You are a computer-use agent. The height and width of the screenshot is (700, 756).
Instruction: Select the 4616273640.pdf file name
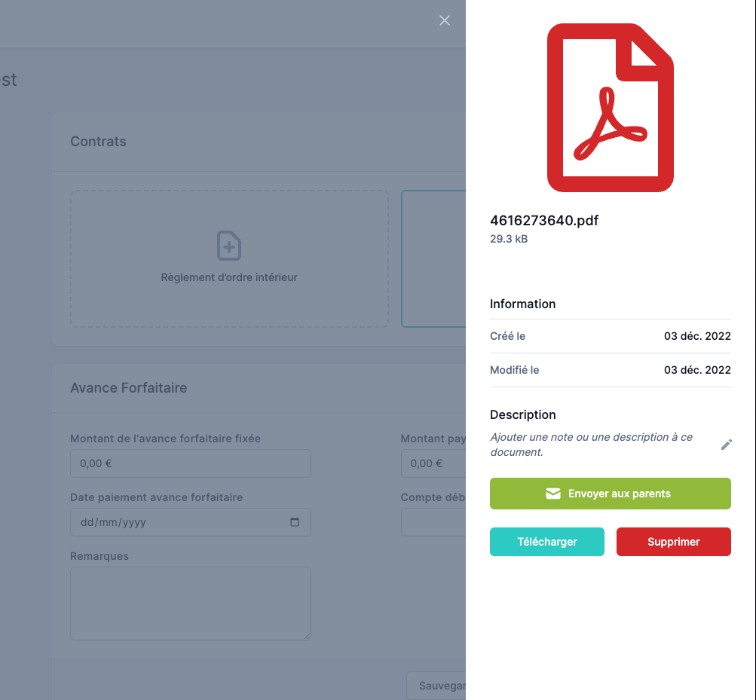click(x=544, y=221)
